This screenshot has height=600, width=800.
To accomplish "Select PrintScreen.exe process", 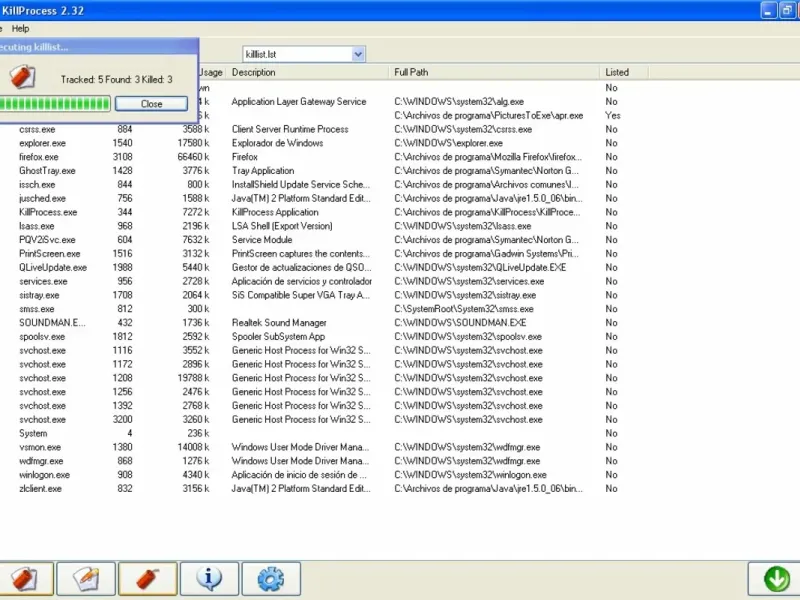I will (x=49, y=254).
